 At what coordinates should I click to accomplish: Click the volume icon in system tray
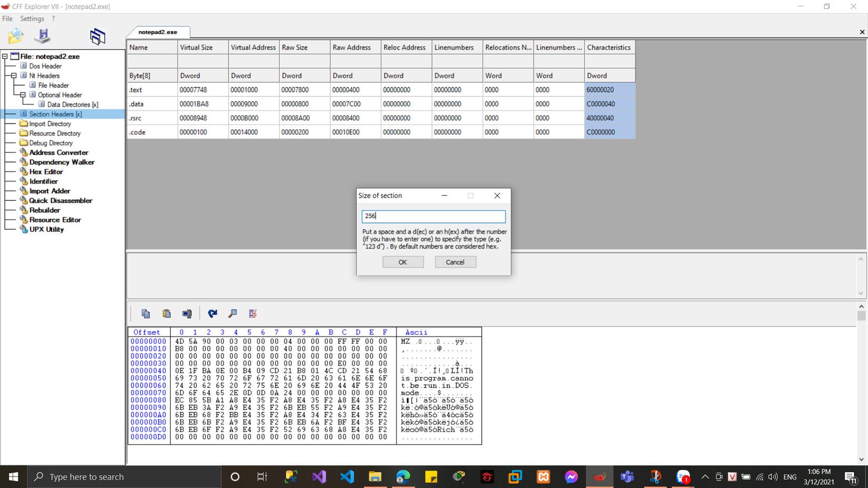coord(773,477)
